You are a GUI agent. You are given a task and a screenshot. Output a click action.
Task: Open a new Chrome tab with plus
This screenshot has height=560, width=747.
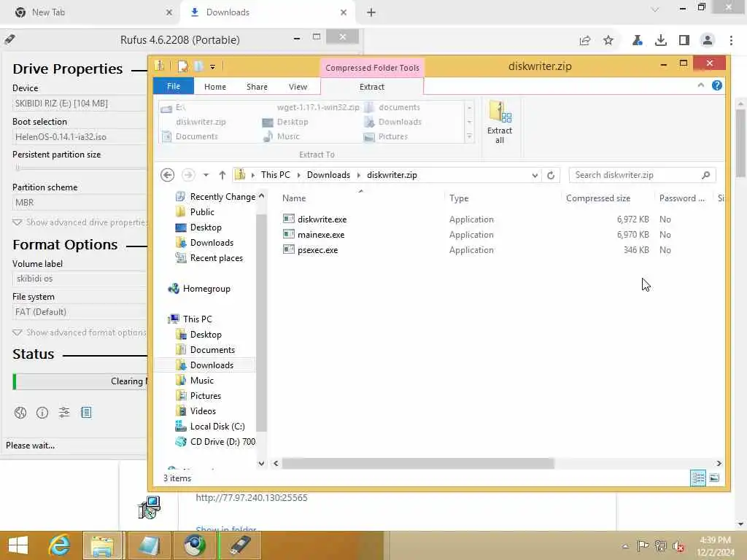(371, 12)
